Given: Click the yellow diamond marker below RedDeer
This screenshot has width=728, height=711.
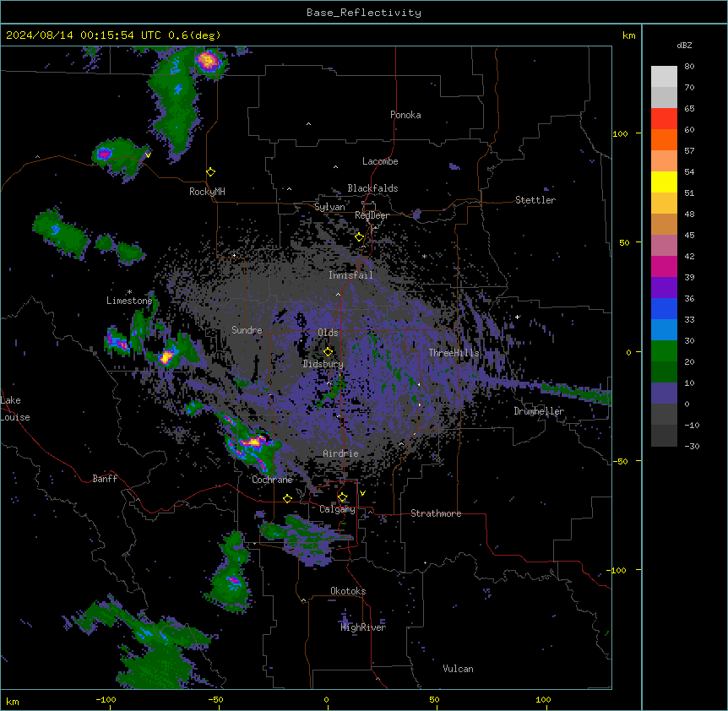Looking at the screenshot, I should pos(359,237).
